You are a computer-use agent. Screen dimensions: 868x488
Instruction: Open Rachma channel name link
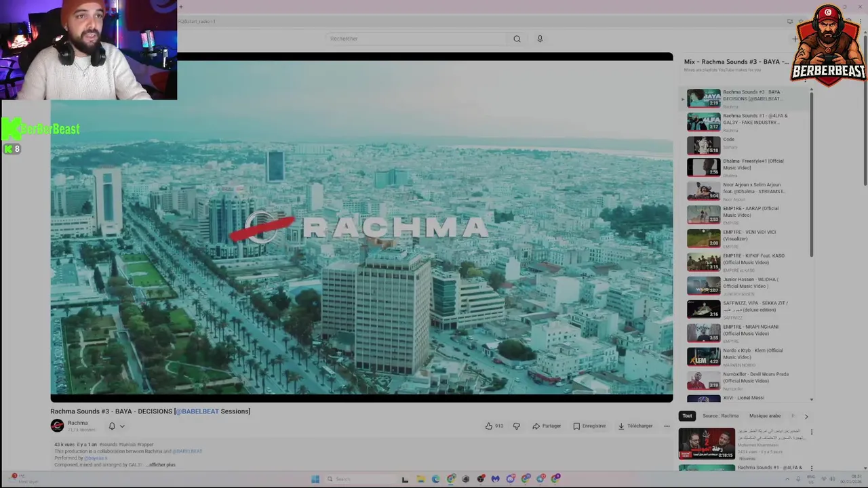pos(77,423)
